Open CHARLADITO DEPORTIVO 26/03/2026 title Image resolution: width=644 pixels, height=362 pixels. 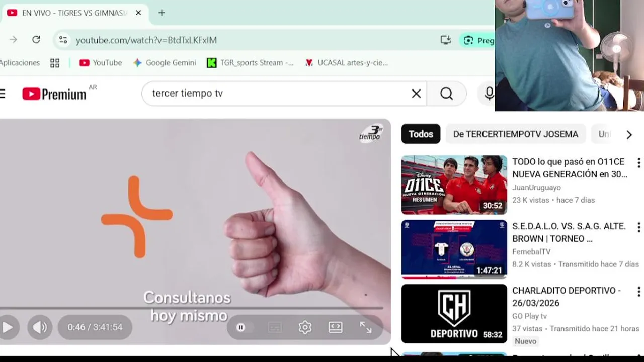point(567,297)
